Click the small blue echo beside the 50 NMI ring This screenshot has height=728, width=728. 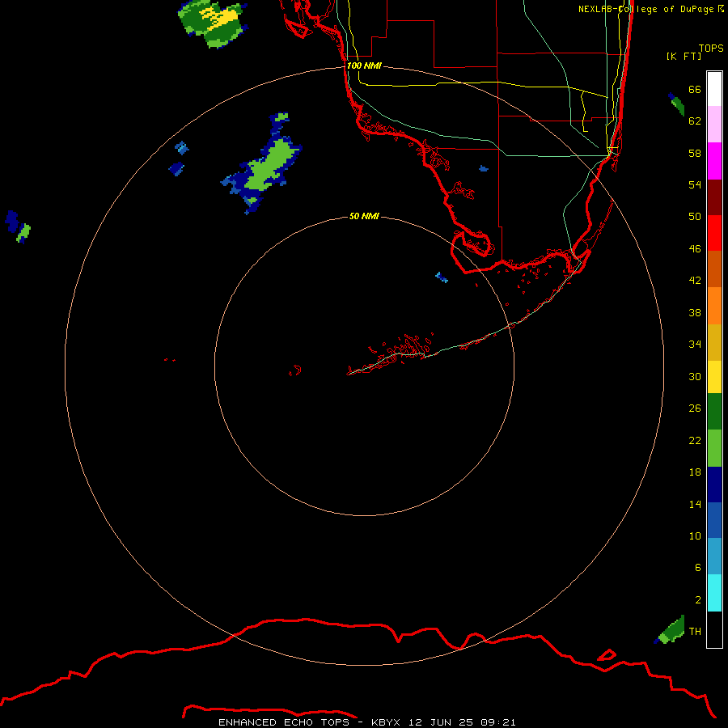coord(442,277)
